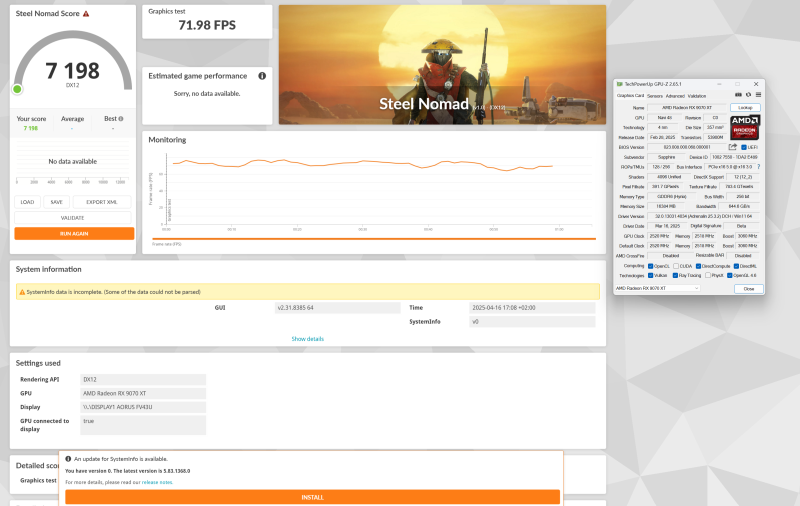Toggle the PhysX checkbox
800x506 pixels.
pos(708,275)
